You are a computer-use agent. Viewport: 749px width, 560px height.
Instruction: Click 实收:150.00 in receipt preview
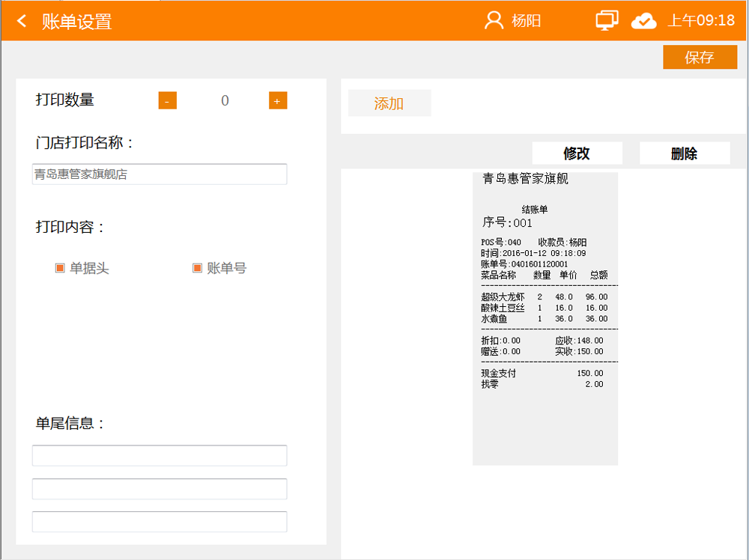[x=580, y=351]
